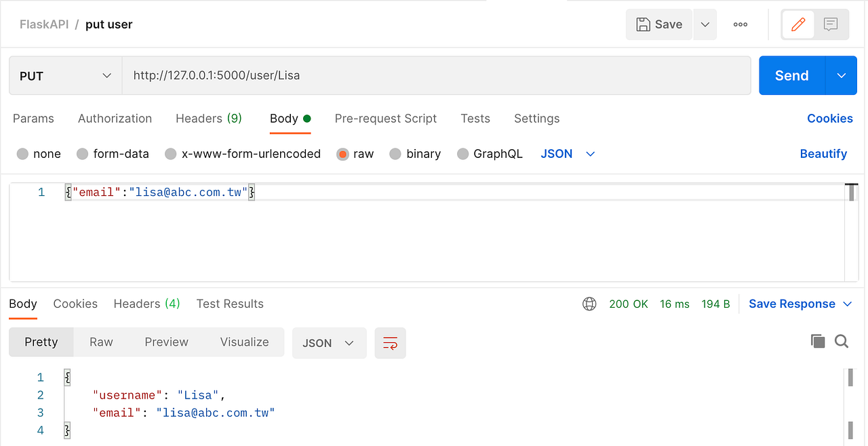This screenshot has width=868, height=446.
Task: Open the PUT request method dropdown
Action: [65, 75]
